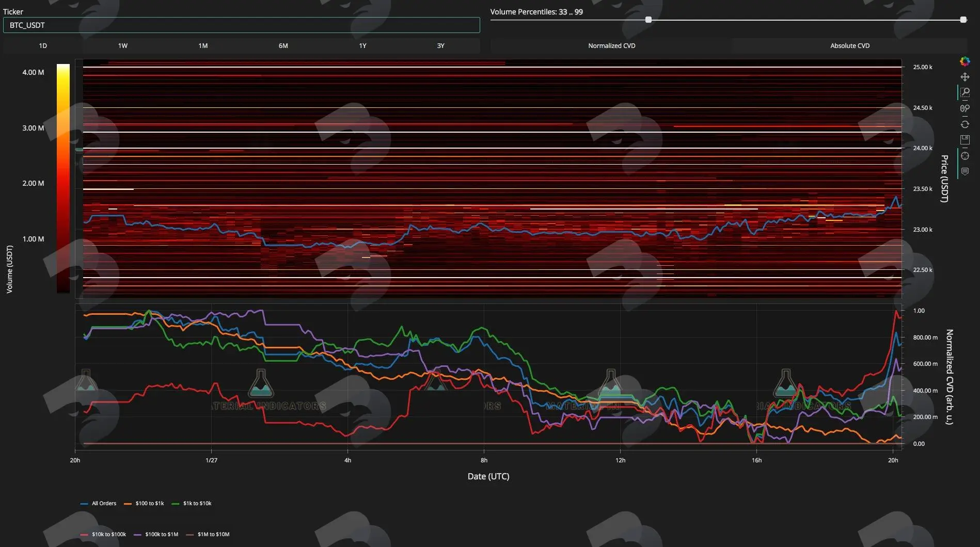Toggle $10k to $100k legend series
The width and height of the screenshot is (980, 547).
tap(103, 534)
